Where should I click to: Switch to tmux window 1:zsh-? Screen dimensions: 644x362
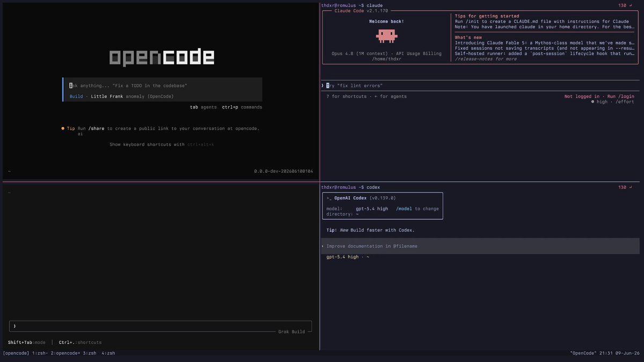click(x=40, y=353)
